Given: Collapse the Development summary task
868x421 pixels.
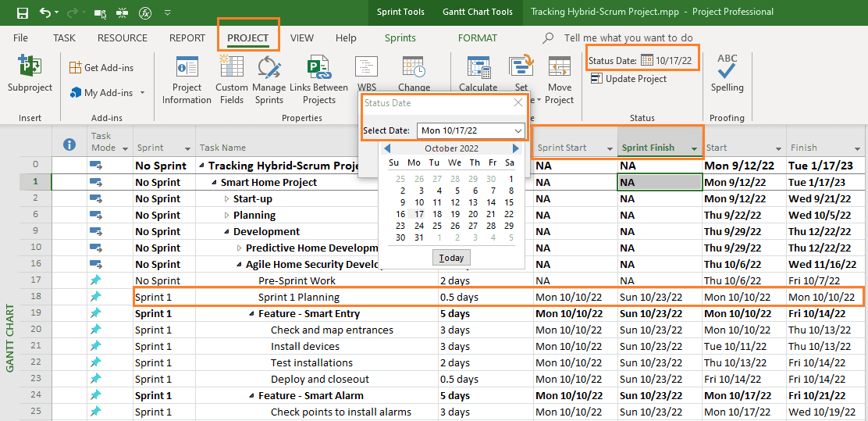Looking at the screenshot, I should (226, 231).
